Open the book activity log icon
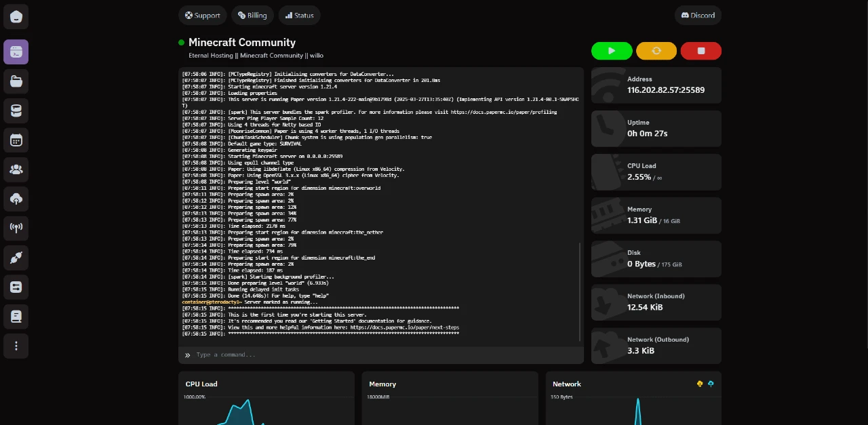Viewport: 868px width, 425px height. [x=16, y=317]
